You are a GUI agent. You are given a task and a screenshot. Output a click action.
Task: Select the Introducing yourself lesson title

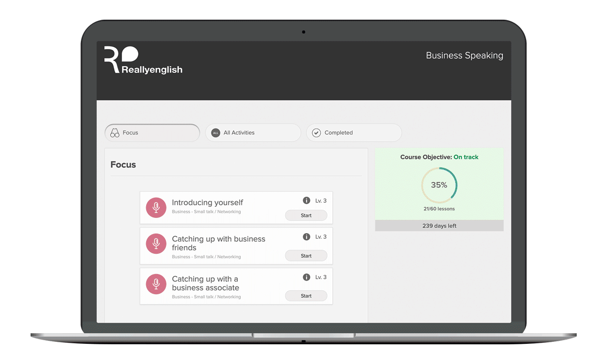click(x=207, y=203)
